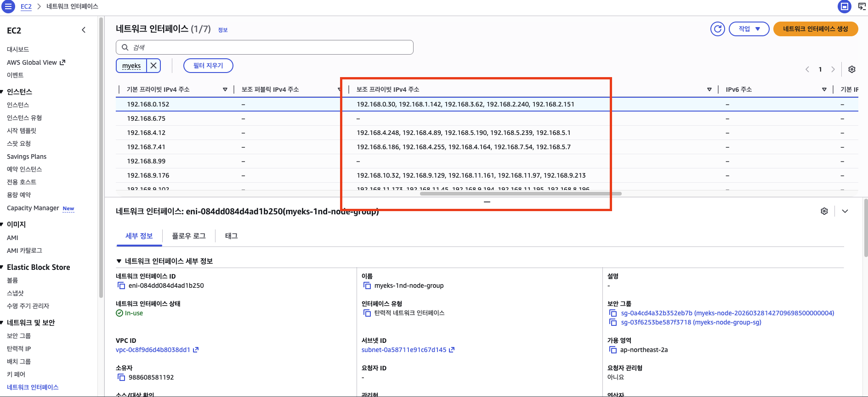Sort by 기본 프라이빗 IPv4 주소 column
Image resolution: width=868 pixels, height=397 pixels.
point(225,89)
